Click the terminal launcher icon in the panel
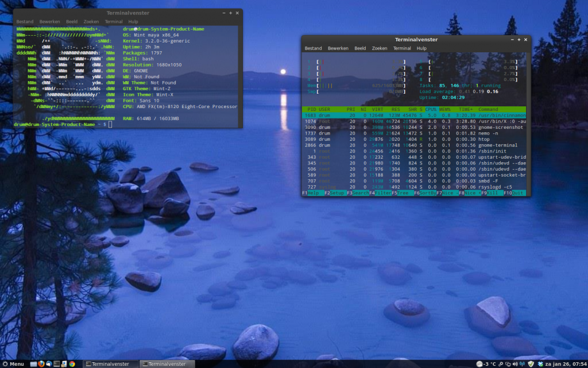 click(56, 364)
